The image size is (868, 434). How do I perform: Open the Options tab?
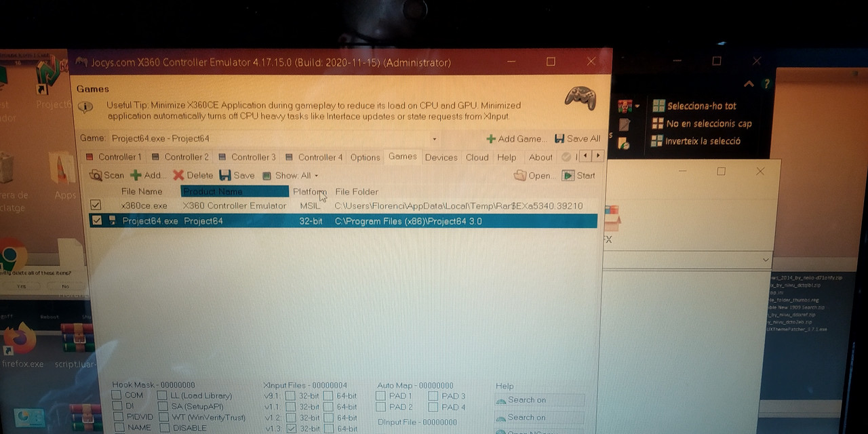(365, 157)
